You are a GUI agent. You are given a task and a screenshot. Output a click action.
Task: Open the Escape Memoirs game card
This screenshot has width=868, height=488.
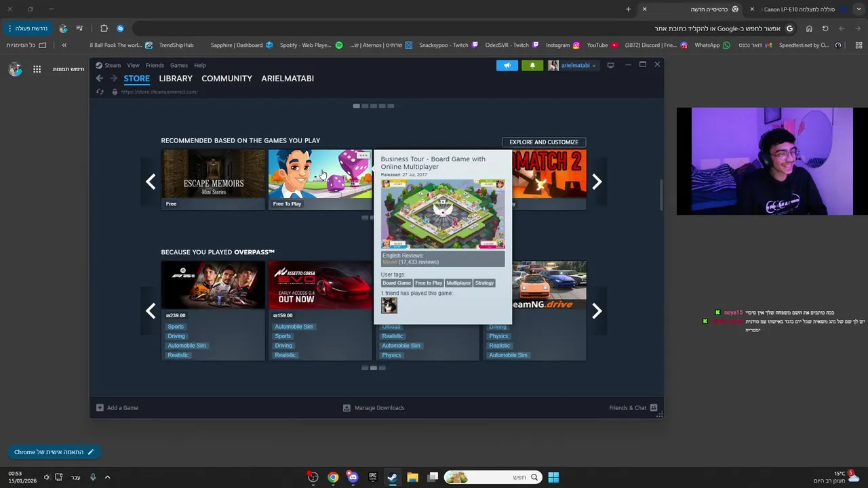pos(213,180)
